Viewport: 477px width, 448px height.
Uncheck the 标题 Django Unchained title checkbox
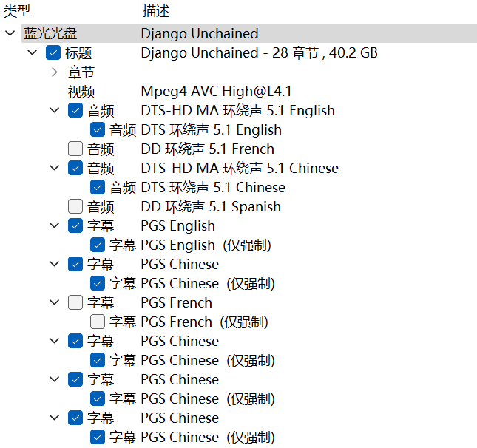[x=53, y=53]
